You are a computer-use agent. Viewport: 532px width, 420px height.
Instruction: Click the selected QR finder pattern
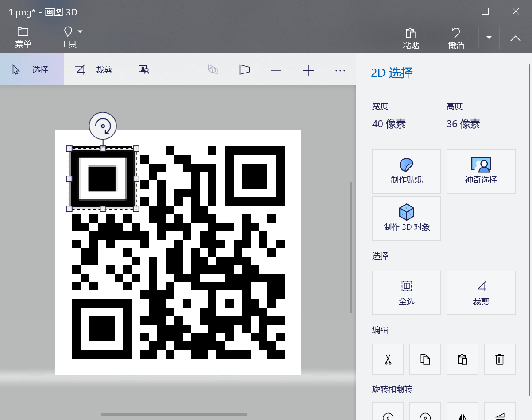pos(103,179)
